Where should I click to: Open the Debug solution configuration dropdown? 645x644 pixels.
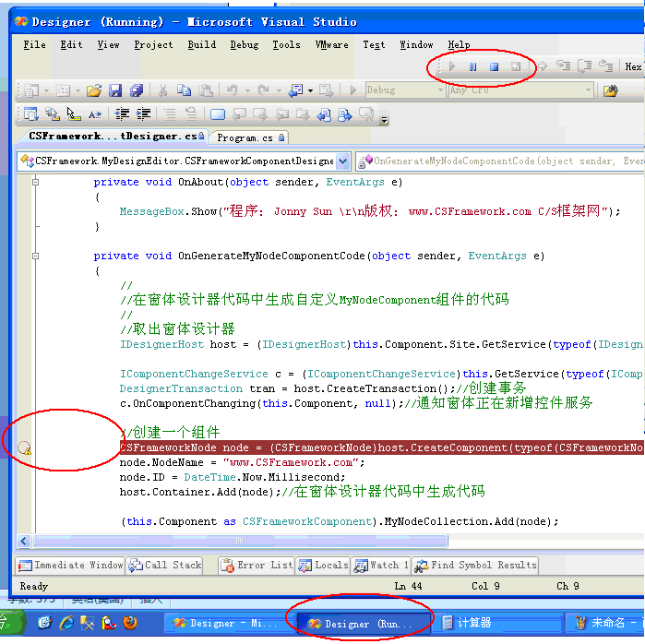pyautogui.click(x=404, y=90)
